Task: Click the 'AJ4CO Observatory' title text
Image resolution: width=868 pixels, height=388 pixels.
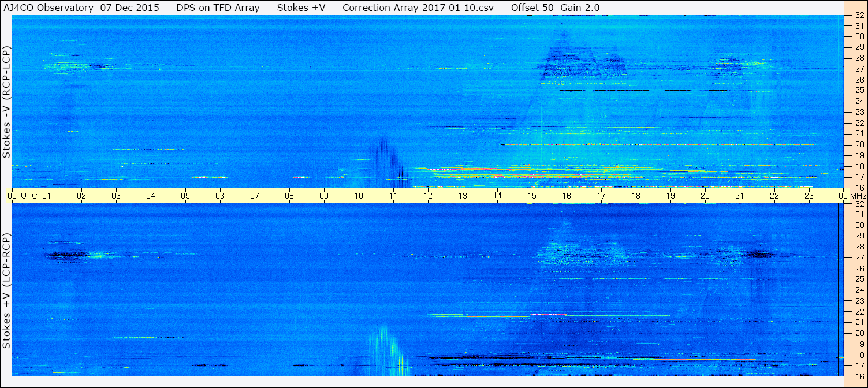Action: click(x=49, y=8)
